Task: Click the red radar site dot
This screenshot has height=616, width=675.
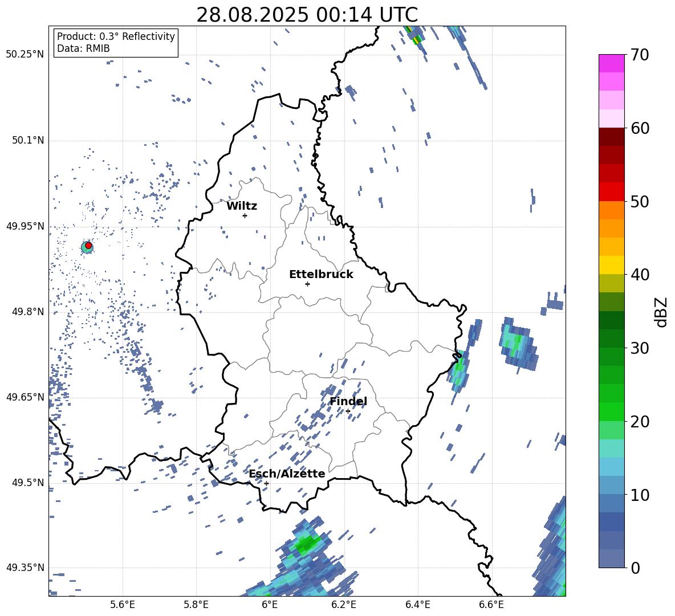Action: (88, 246)
